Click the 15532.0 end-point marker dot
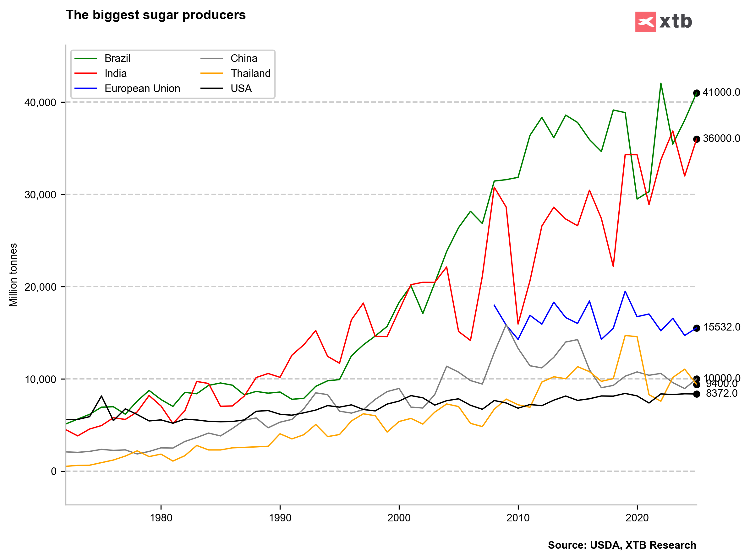750x560 pixels. click(696, 328)
